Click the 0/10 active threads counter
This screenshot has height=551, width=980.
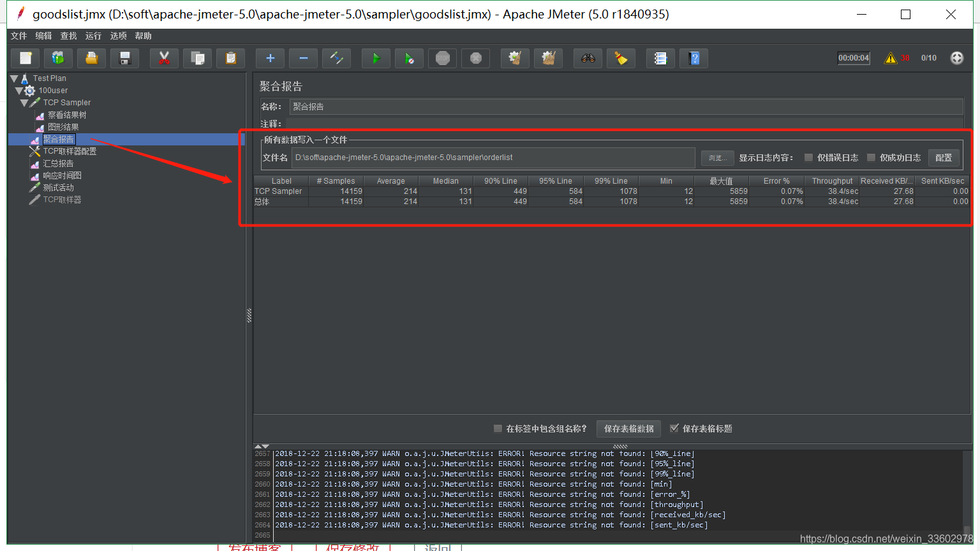tap(929, 58)
